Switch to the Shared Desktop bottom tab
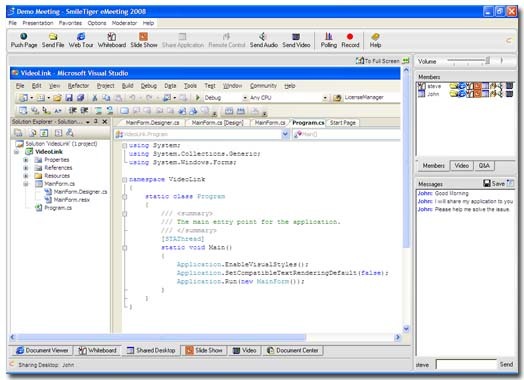Image resolution: width=524 pixels, height=380 pixels. [x=151, y=350]
